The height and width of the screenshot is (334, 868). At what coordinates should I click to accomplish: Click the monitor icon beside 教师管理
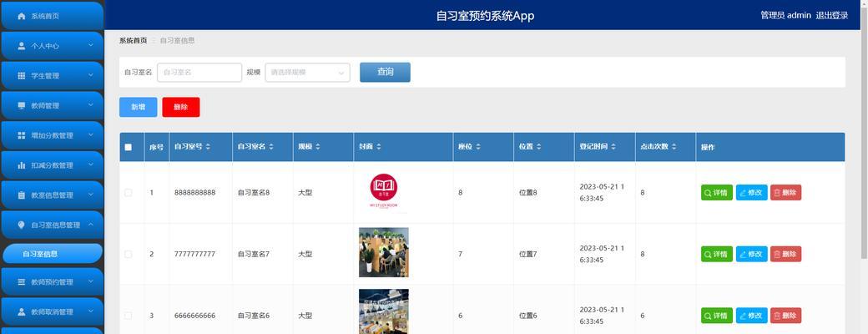(22, 106)
